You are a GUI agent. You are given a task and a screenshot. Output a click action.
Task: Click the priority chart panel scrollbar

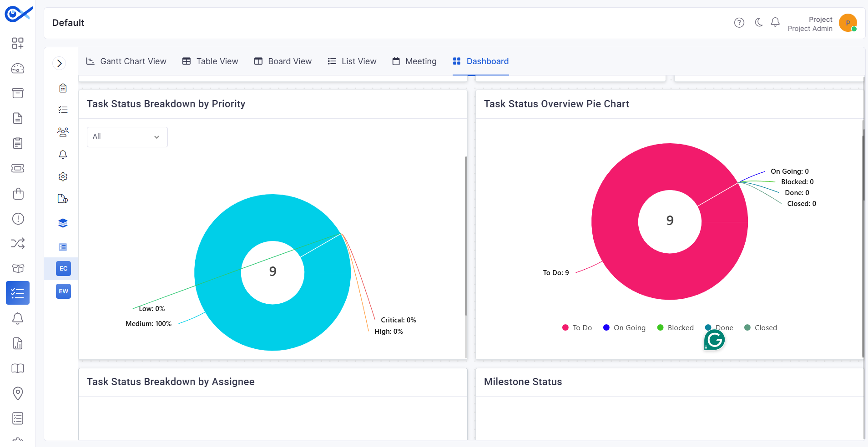coord(466,236)
